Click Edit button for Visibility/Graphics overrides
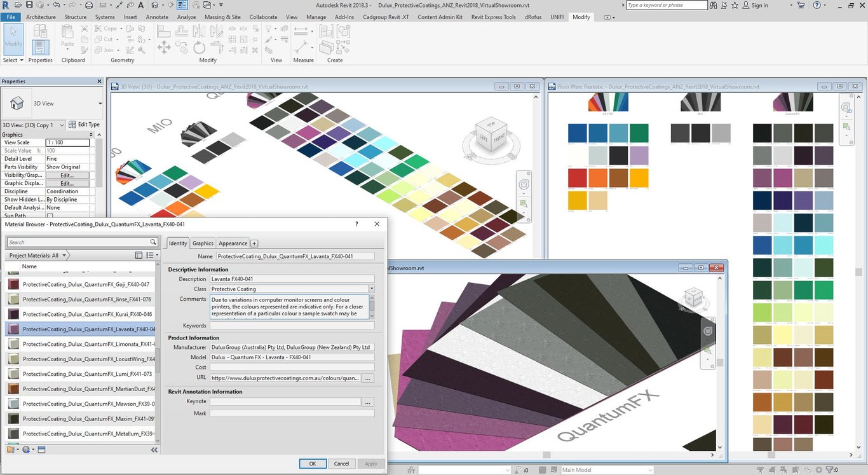The height and width of the screenshot is (475, 868). click(x=67, y=175)
